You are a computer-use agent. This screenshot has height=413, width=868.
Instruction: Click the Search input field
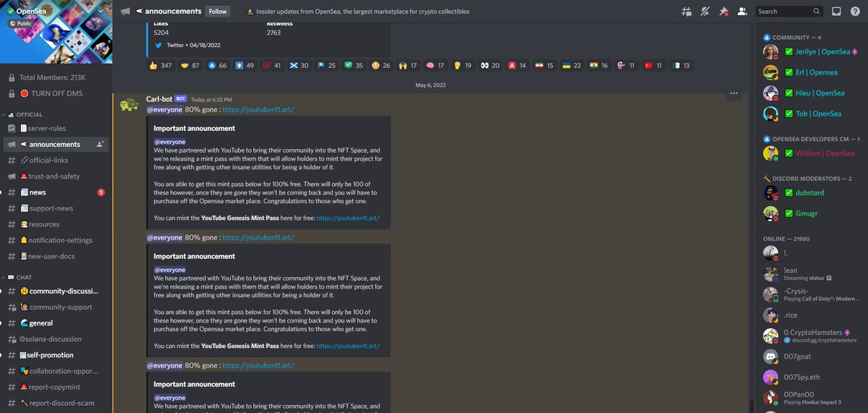coord(789,12)
